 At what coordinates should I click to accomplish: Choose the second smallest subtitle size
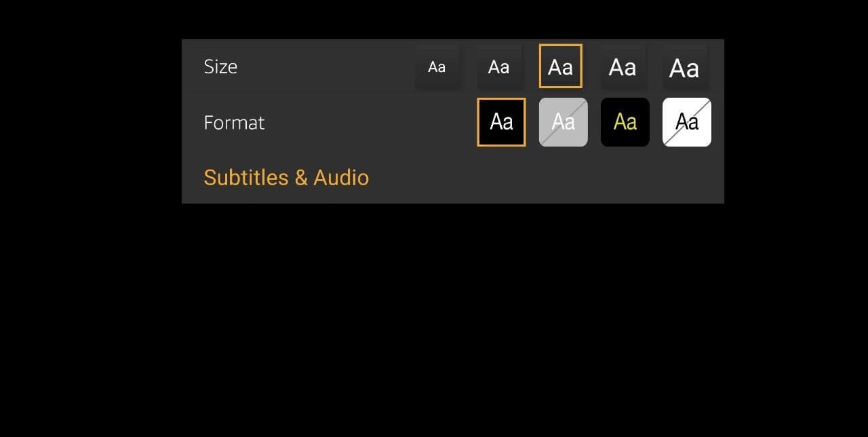coord(498,66)
